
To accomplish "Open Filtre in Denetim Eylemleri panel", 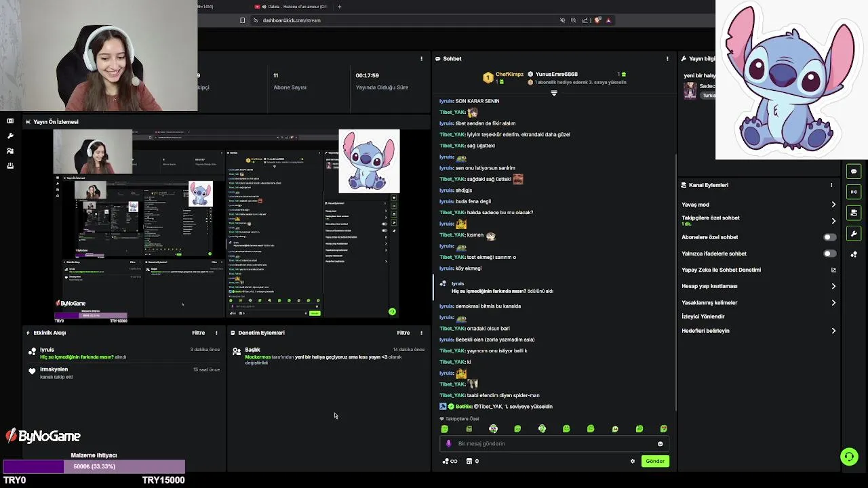I will 403,333.
